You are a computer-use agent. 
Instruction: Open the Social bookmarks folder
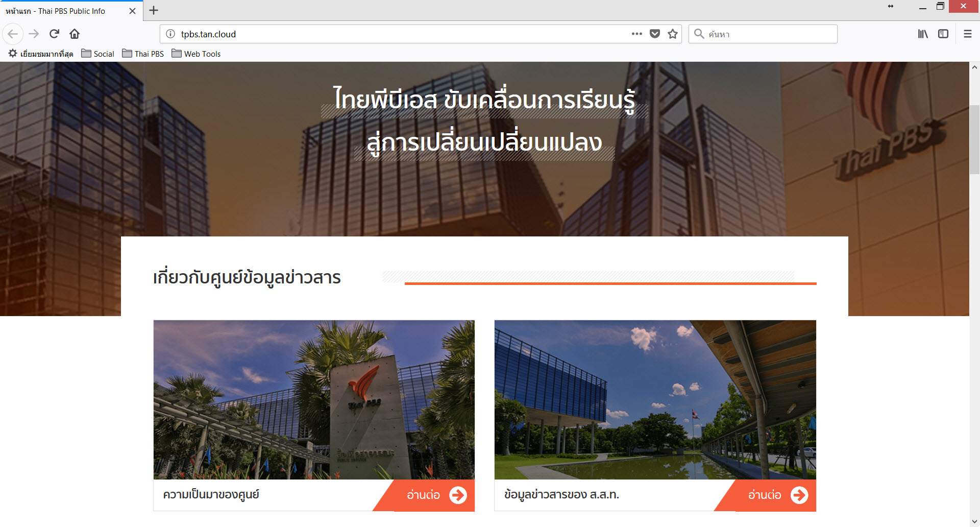click(98, 54)
